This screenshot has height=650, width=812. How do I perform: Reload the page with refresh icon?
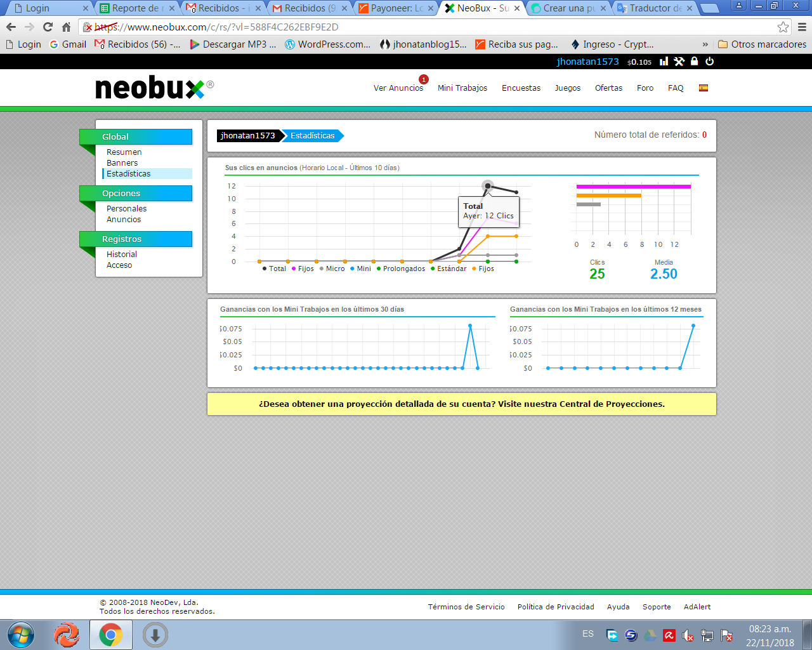(x=48, y=27)
